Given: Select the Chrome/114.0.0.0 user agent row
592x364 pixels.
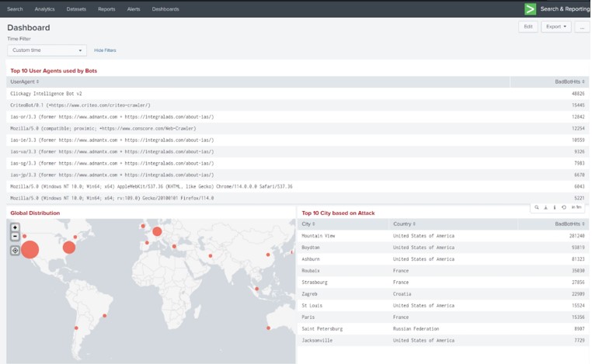Looking at the screenshot, I should click(298, 186).
